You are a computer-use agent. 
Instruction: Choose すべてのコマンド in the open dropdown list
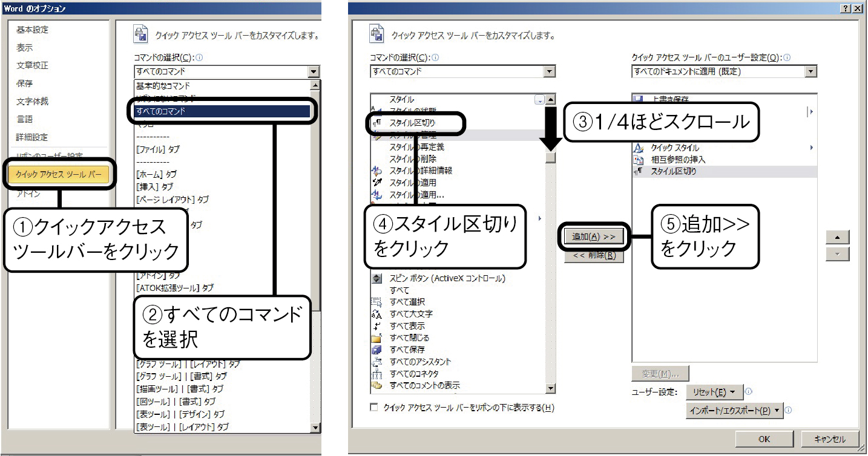pyautogui.click(x=223, y=111)
